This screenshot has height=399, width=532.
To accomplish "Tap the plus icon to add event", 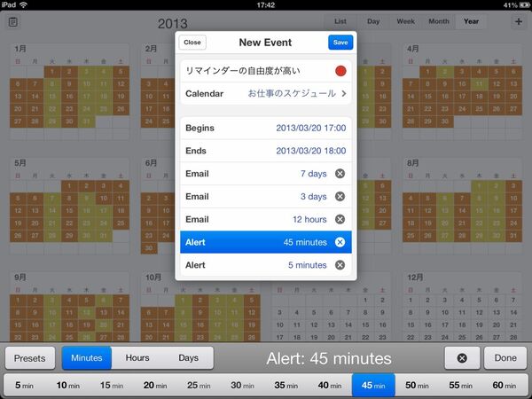I will click(519, 21).
